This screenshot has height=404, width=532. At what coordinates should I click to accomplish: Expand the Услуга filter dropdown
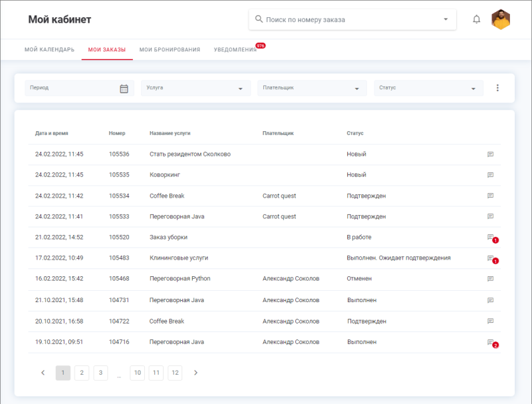[x=240, y=89]
